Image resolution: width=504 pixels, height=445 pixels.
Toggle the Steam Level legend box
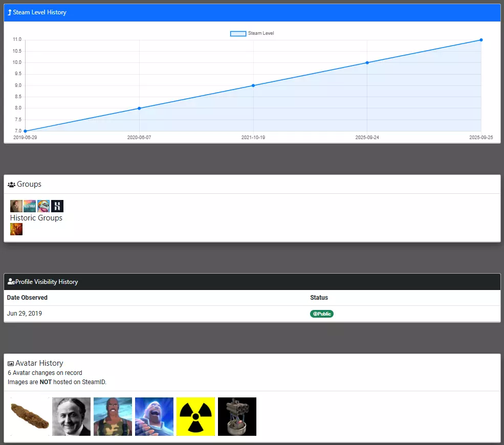pos(238,33)
